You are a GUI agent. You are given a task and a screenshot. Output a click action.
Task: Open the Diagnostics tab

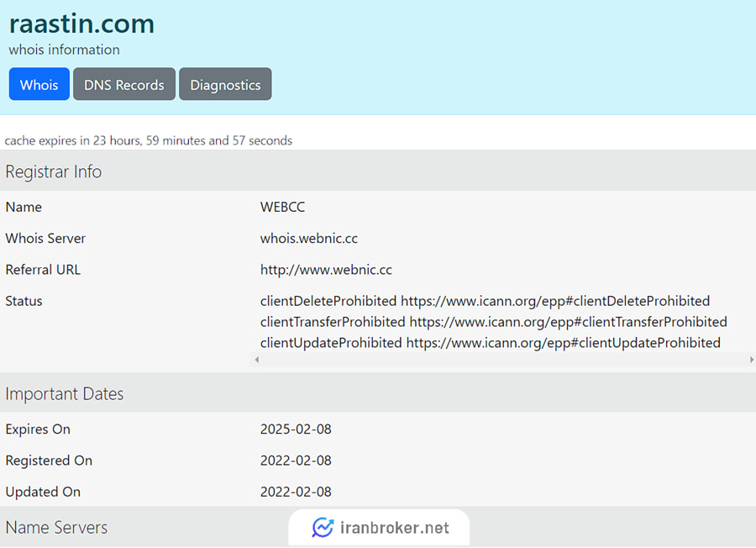click(225, 84)
